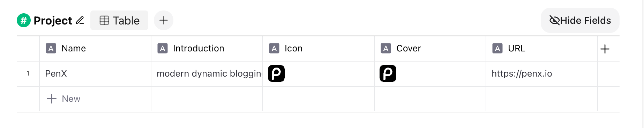Open the Name column header menu
The height and width of the screenshot is (128, 644).
[x=95, y=49]
